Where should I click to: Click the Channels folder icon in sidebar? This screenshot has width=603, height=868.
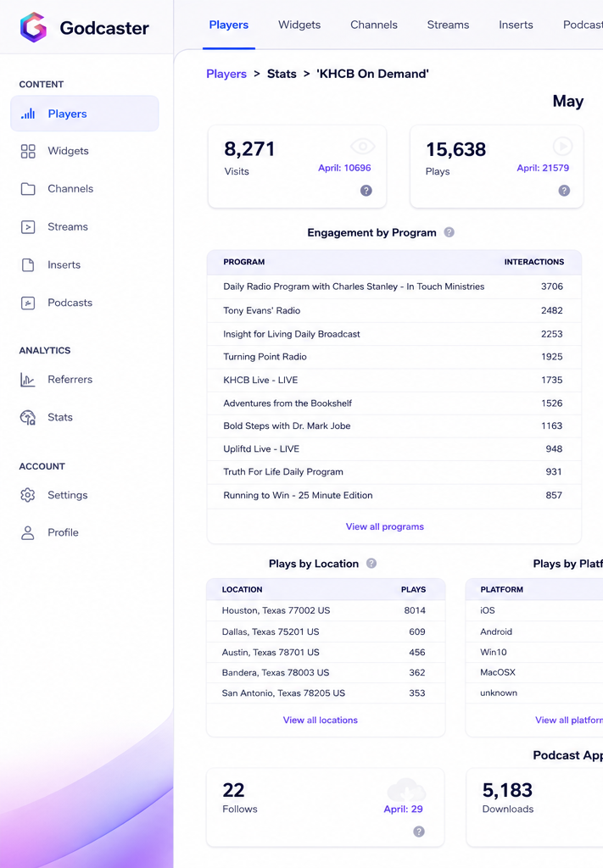click(x=28, y=189)
